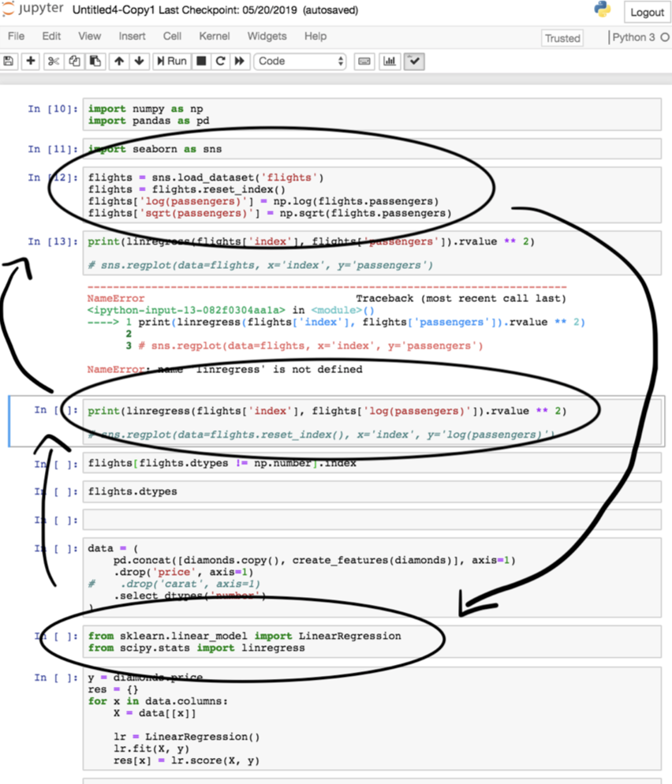Click into the flights.dtypes != np.number cell
The width and height of the screenshot is (672, 784).
pos(372,463)
